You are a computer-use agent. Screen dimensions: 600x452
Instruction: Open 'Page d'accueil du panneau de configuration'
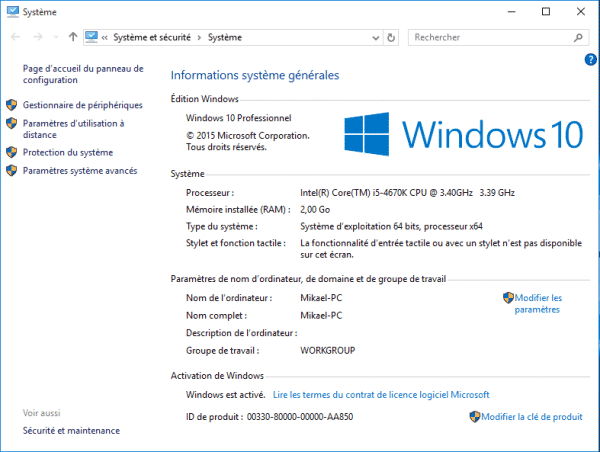83,74
